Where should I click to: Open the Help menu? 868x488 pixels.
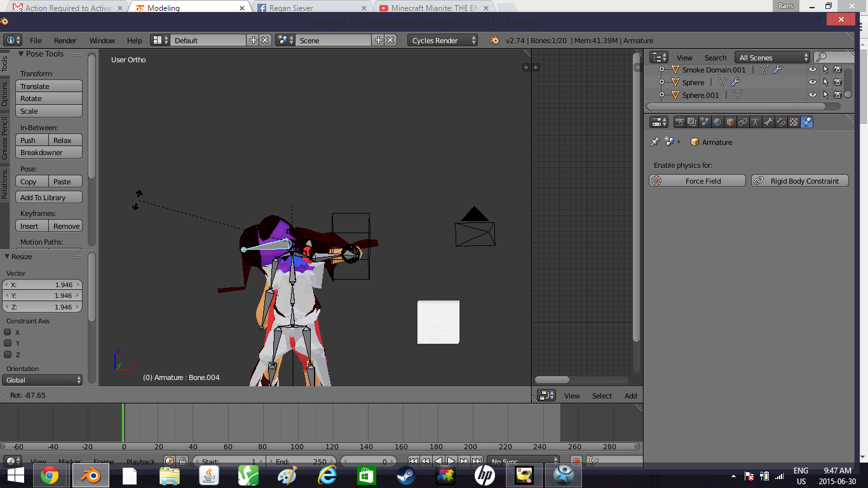[x=135, y=40]
